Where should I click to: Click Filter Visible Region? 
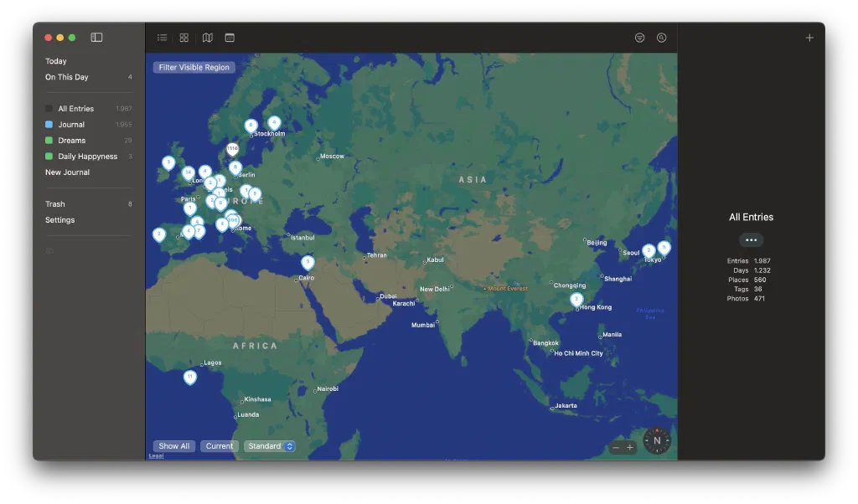tap(193, 67)
